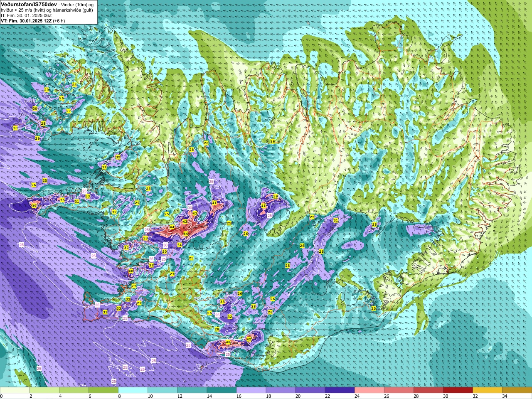This screenshot has width=532, height=399.
Task: Click the 'VT: Fim. 30.01.2025 12Z' line
Action: coord(26,21)
